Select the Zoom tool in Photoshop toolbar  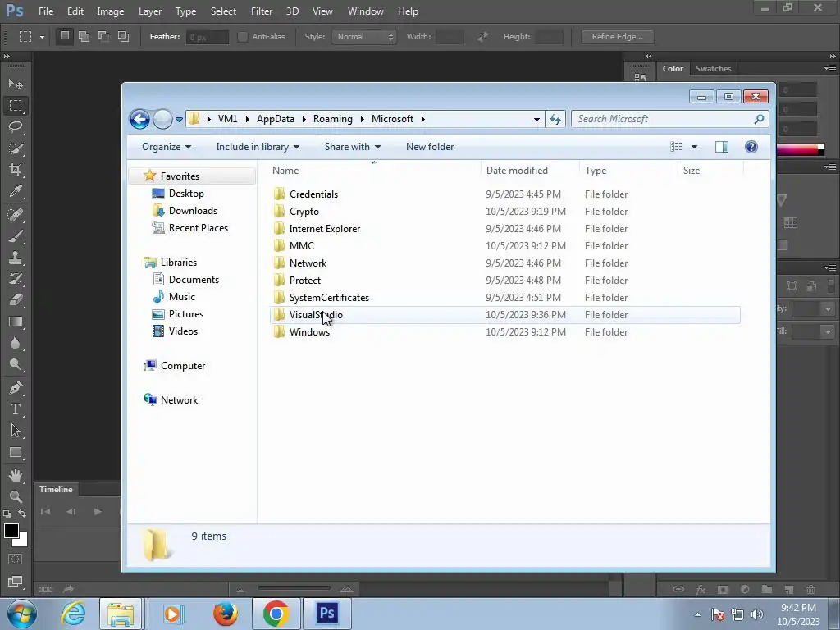tap(16, 496)
